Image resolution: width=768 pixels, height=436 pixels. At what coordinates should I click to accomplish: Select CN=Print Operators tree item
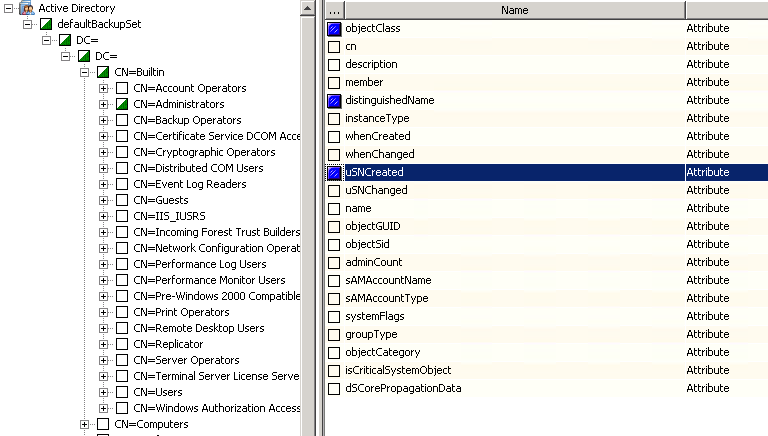point(181,312)
